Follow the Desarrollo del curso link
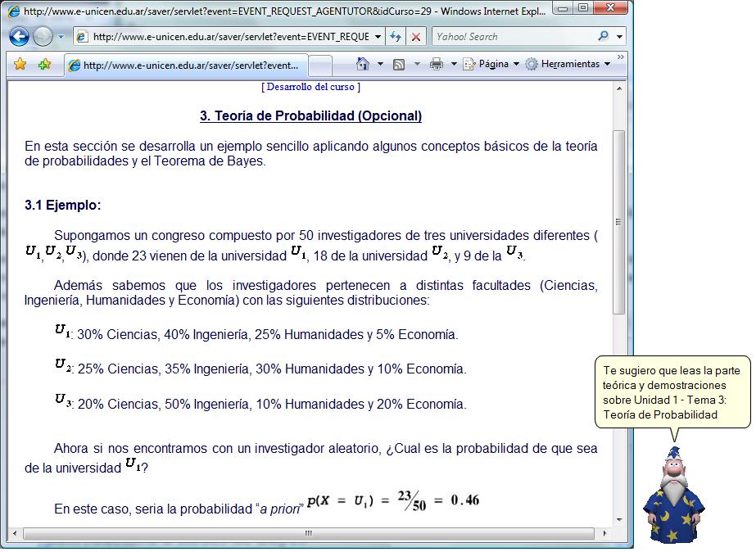The height and width of the screenshot is (552, 756). click(310, 87)
